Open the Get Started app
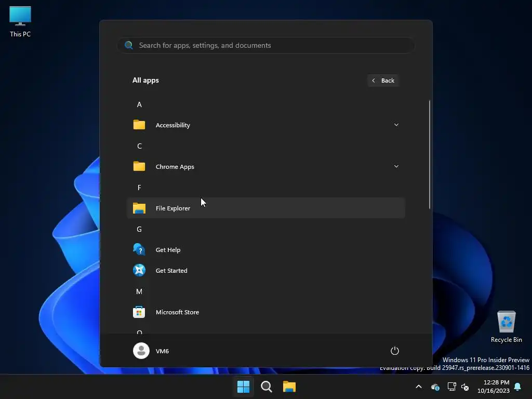The height and width of the screenshot is (399, 532). [266, 270]
